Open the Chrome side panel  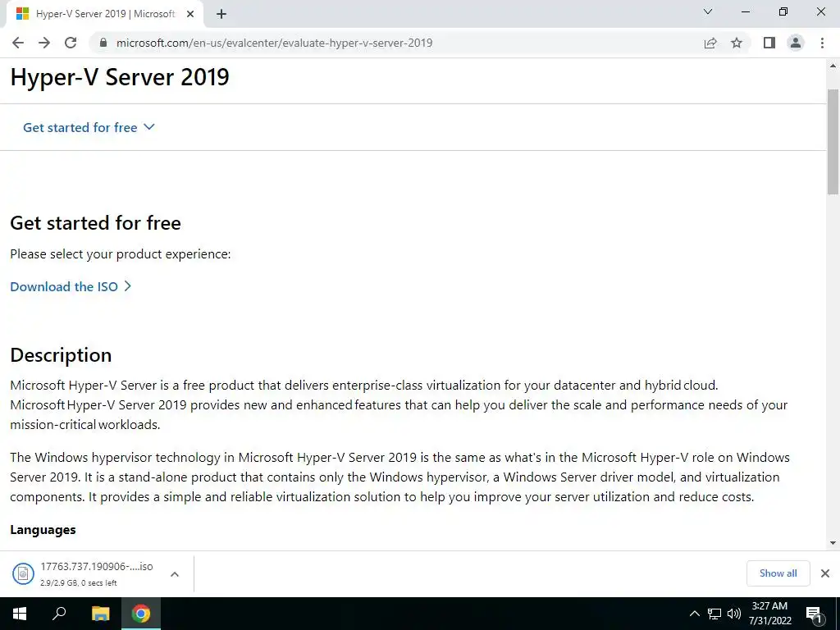coord(769,43)
